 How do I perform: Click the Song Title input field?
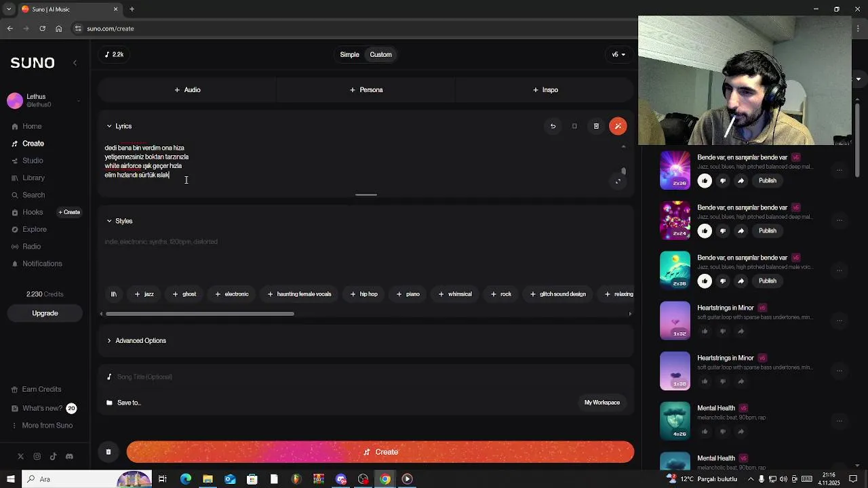pyautogui.click(x=366, y=377)
